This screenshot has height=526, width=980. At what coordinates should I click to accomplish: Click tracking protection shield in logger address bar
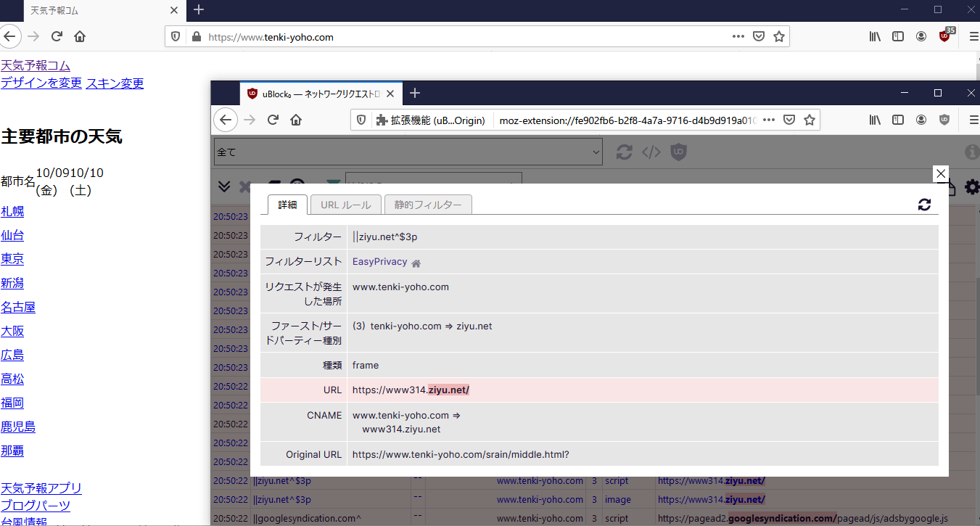(363, 120)
